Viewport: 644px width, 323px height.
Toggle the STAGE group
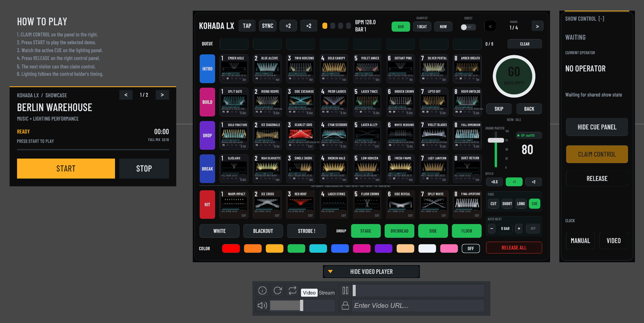pyautogui.click(x=366, y=231)
